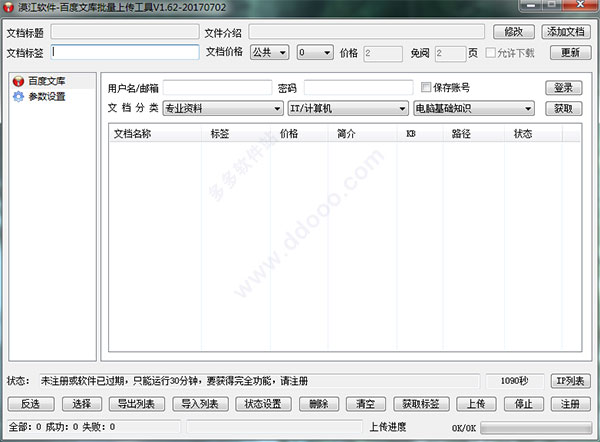Open the 公共 document price dropdown
The width and height of the screenshot is (600, 442).
(x=269, y=52)
